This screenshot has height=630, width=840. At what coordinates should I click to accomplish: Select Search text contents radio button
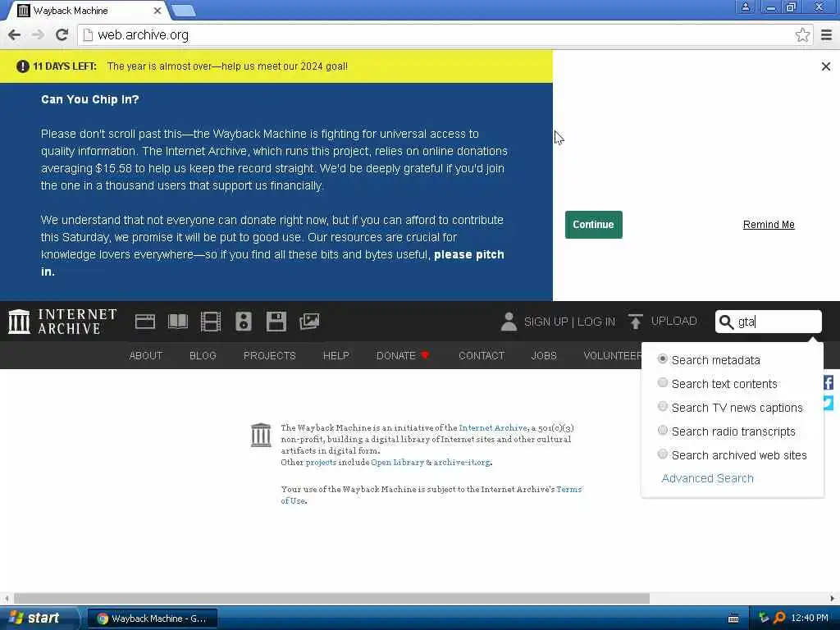(663, 382)
